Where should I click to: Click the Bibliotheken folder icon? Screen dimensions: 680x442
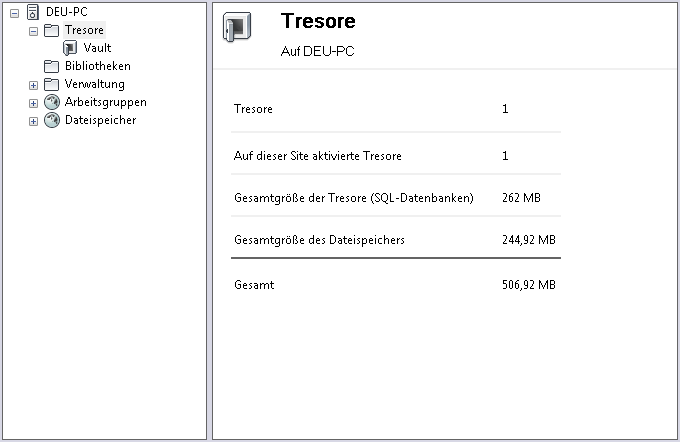[52, 66]
